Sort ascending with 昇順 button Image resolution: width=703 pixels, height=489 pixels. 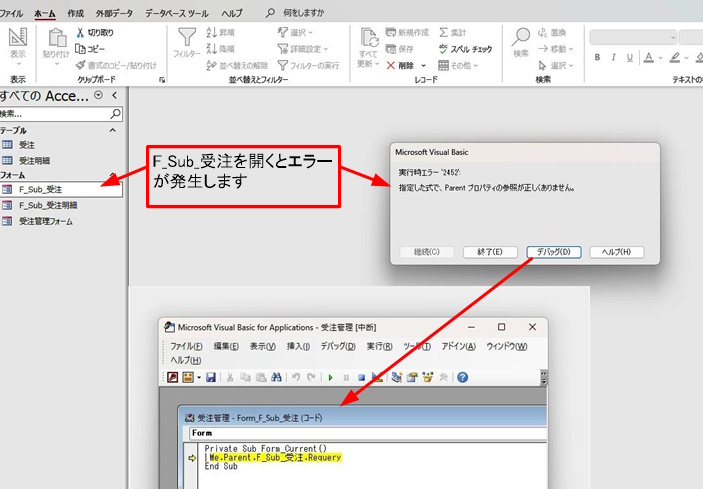[220, 32]
